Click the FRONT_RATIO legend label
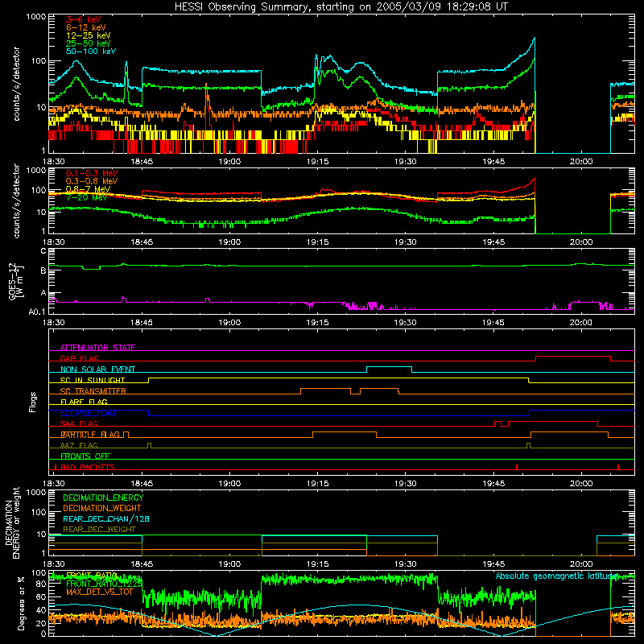Viewport: 644px width, 644px height. (92, 576)
